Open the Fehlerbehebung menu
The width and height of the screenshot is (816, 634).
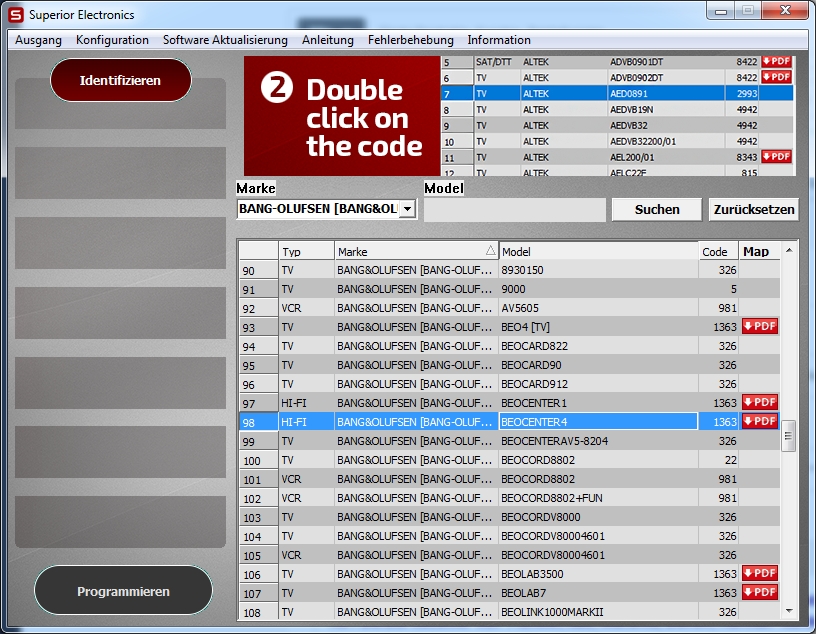410,40
